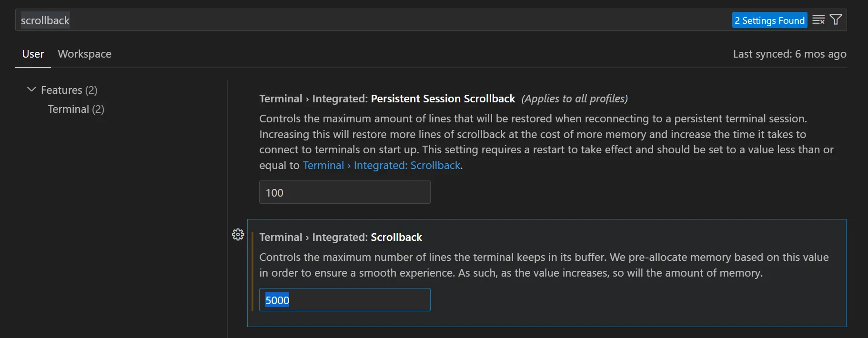The image size is (868, 338).
Task: Switch to the Workspace settings tab
Action: pyautogui.click(x=85, y=54)
